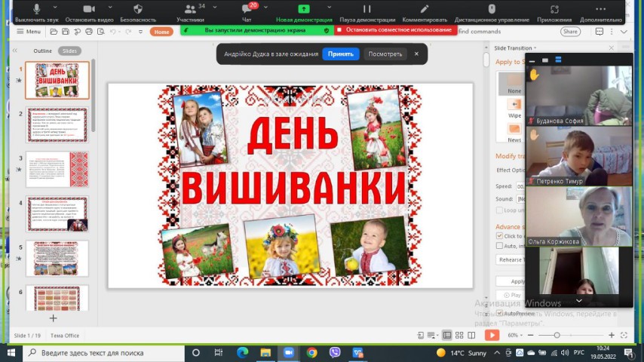This screenshot has width=644, height=362.
Task: Admit Андрійко Дудка with Принять button
Action: tap(341, 54)
